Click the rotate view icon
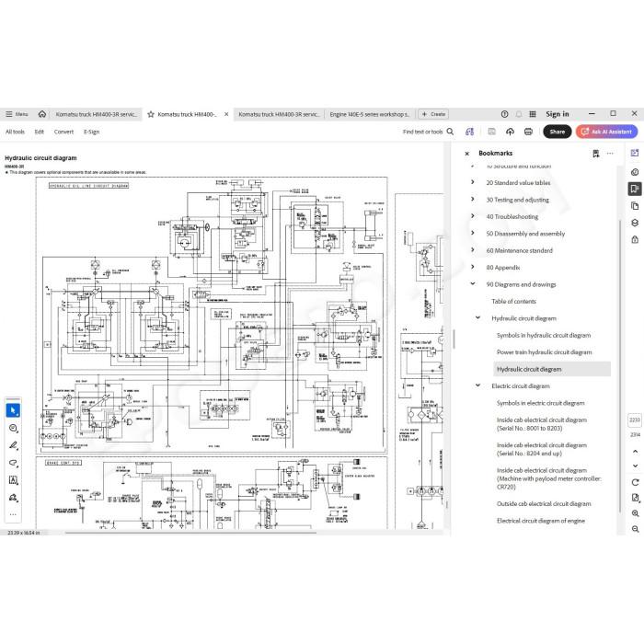 tap(636, 482)
